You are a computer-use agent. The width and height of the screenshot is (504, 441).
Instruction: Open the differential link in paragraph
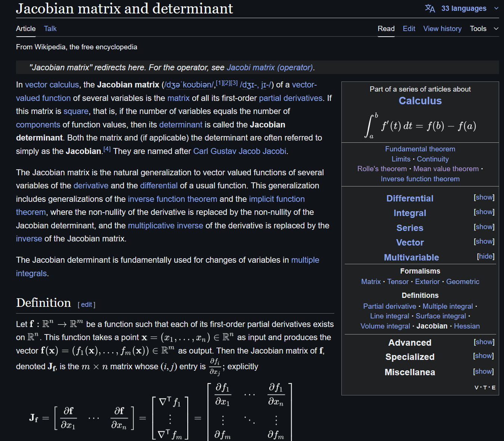coord(159,185)
